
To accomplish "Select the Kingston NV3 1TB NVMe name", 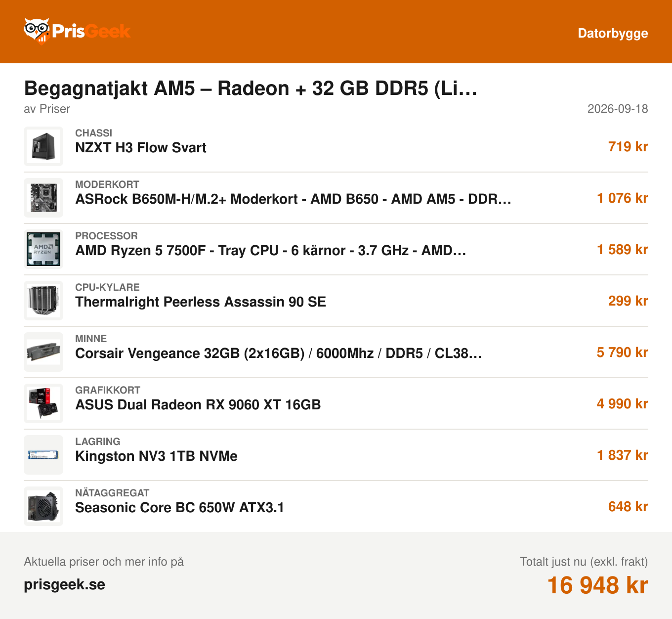I will point(156,456).
